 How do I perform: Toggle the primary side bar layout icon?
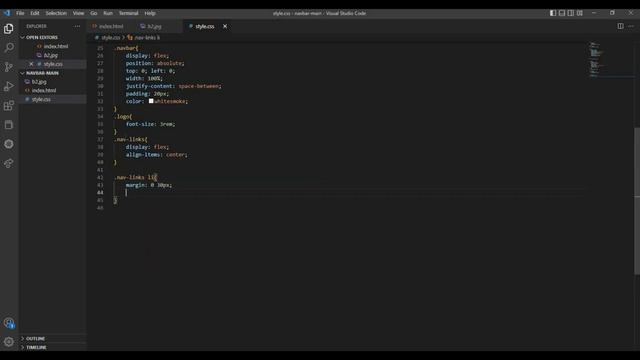click(x=553, y=13)
